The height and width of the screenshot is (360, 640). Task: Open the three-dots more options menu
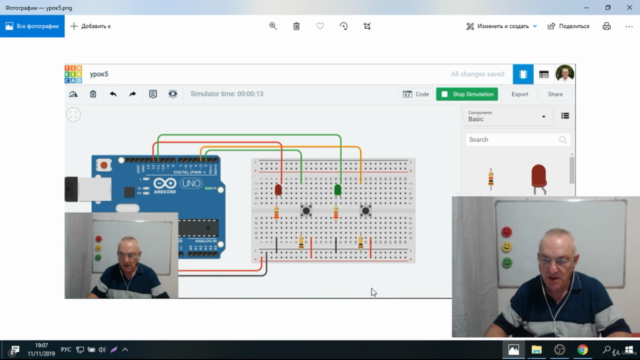pos(629,26)
